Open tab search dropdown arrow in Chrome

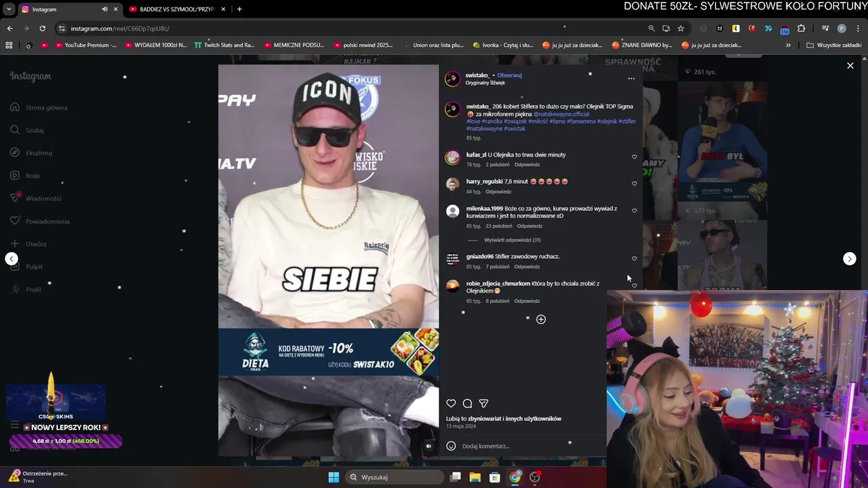pos(9,9)
